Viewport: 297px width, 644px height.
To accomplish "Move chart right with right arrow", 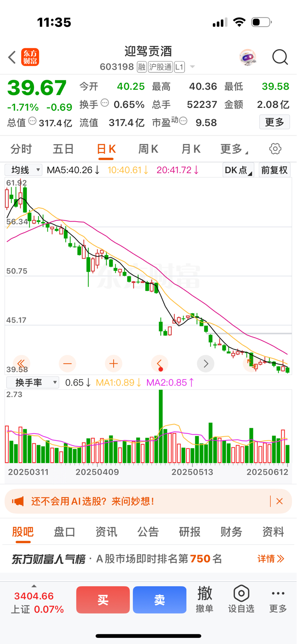I will click(x=205, y=364).
